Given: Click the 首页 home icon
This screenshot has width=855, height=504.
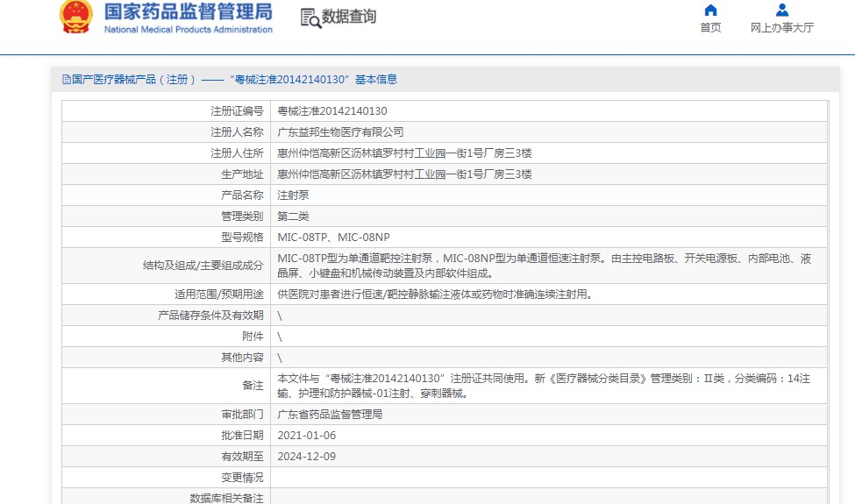Looking at the screenshot, I should coord(710,10).
